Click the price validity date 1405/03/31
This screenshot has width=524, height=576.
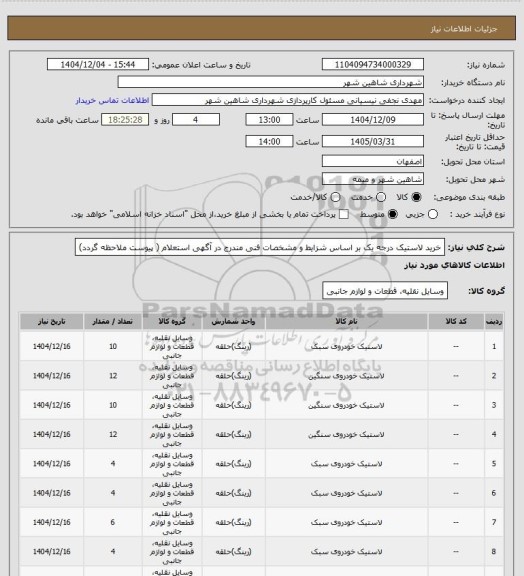373,141
